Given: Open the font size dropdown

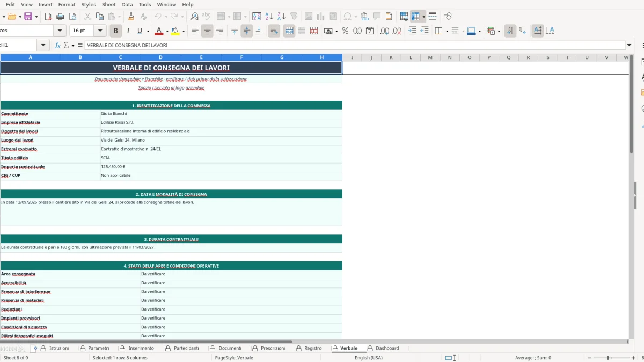Looking at the screenshot, I should (x=100, y=31).
